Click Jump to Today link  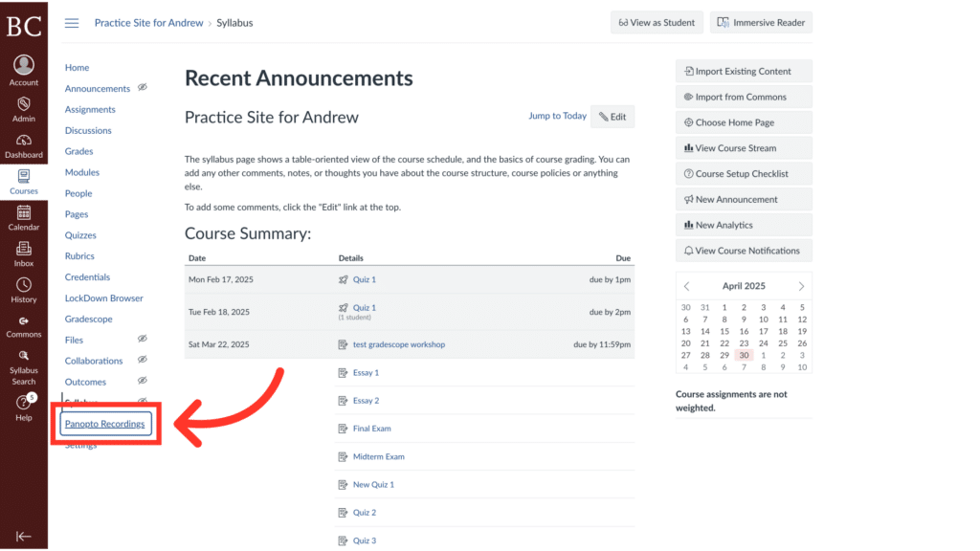pos(558,116)
